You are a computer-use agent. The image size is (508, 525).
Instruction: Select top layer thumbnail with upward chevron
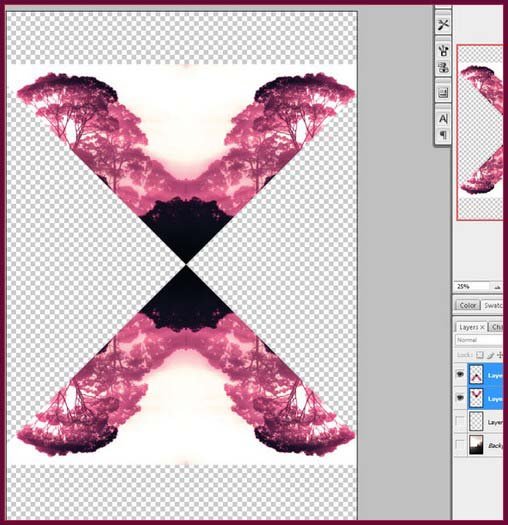pyautogui.click(x=476, y=374)
